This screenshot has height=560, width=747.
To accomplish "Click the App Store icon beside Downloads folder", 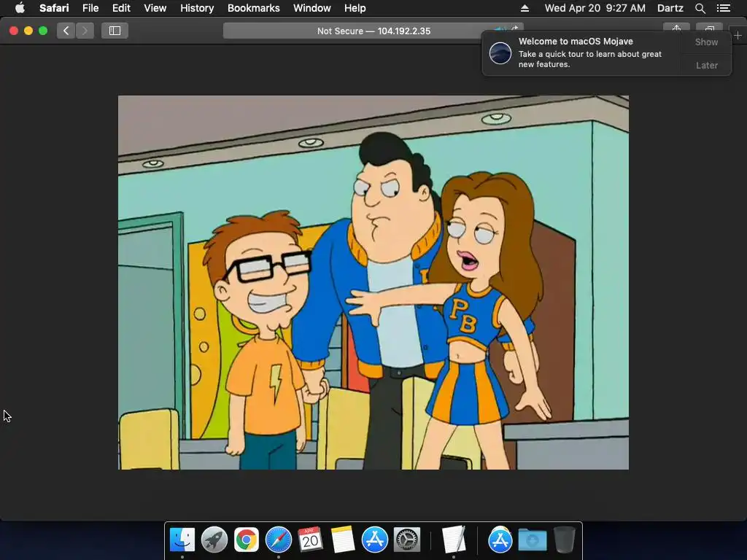I will coord(500,540).
